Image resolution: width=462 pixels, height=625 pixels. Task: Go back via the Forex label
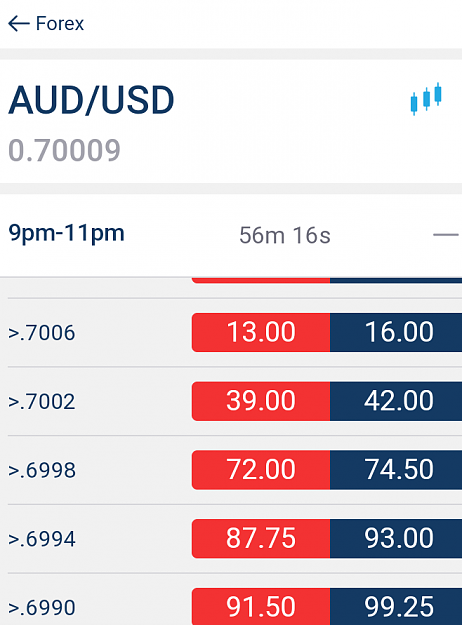(60, 24)
